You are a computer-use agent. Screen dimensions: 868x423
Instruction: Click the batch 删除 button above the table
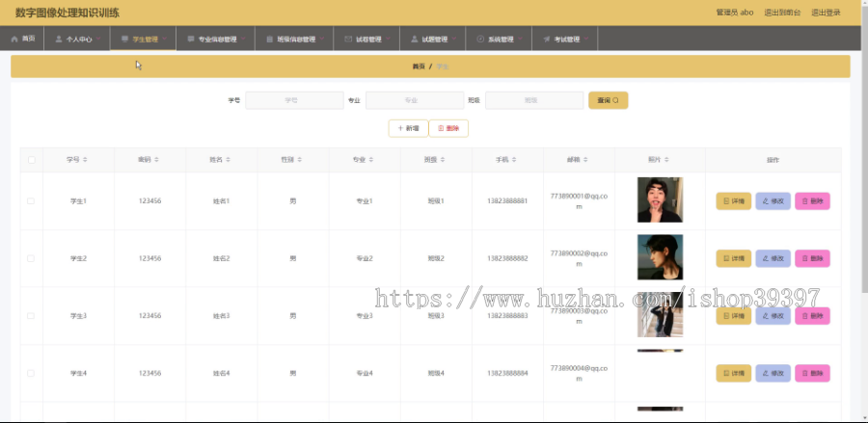448,128
